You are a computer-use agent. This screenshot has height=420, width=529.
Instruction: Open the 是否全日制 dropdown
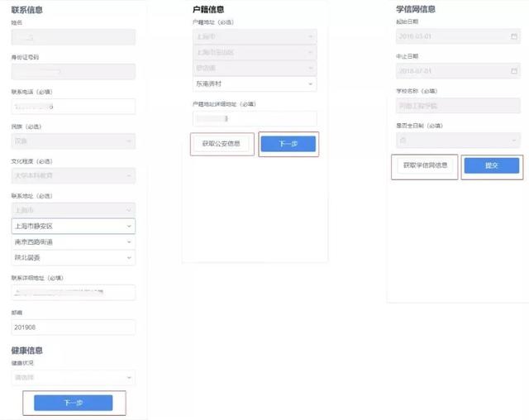click(x=458, y=141)
